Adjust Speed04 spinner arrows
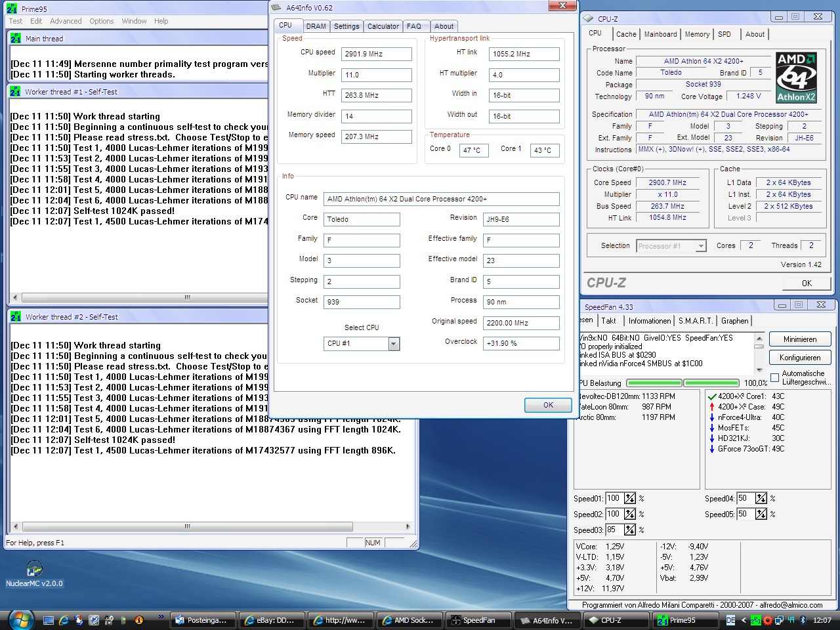Viewport: 840px width, 630px height. 761,498
